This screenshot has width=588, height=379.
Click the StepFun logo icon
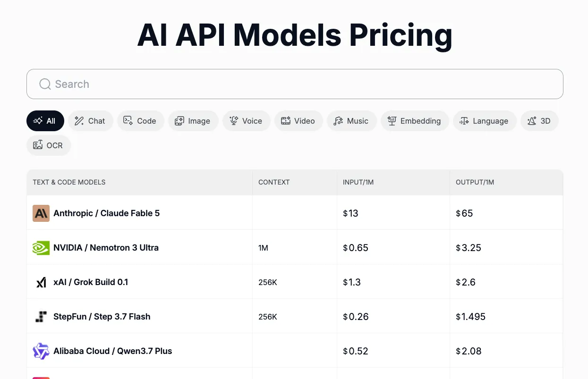[41, 317]
